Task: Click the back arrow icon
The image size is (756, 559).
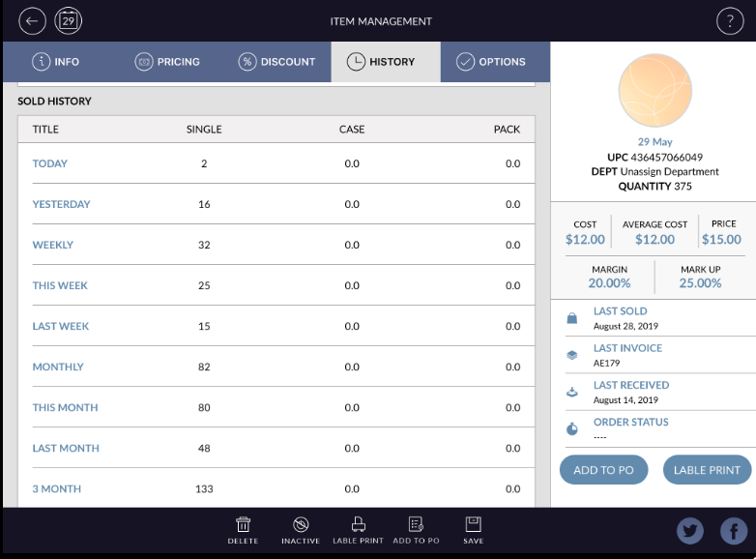Action: pos(33,20)
